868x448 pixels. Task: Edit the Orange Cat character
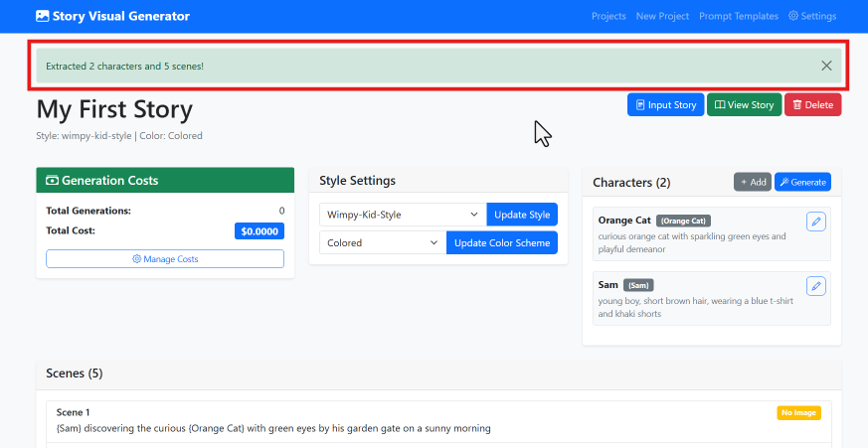point(815,222)
